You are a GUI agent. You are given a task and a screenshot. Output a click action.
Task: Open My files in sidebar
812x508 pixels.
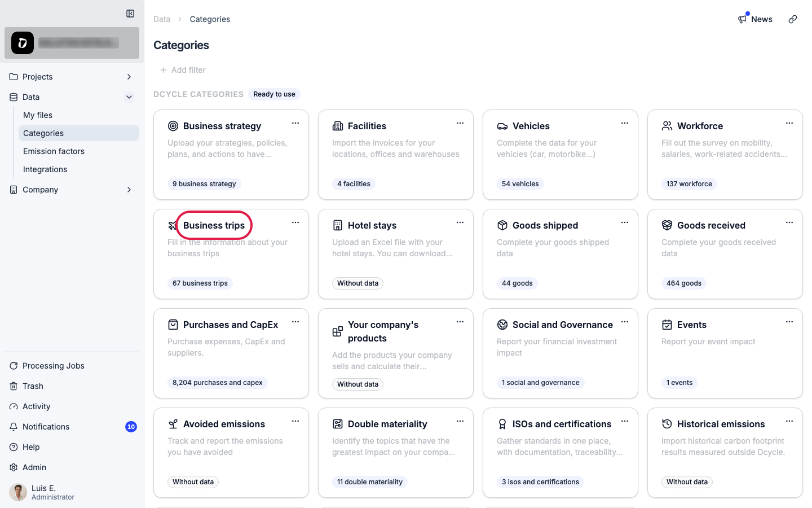tap(78, 115)
